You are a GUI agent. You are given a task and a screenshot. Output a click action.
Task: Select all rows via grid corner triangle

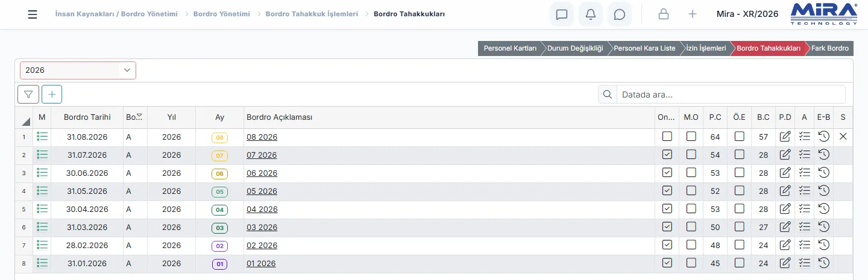(x=27, y=121)
